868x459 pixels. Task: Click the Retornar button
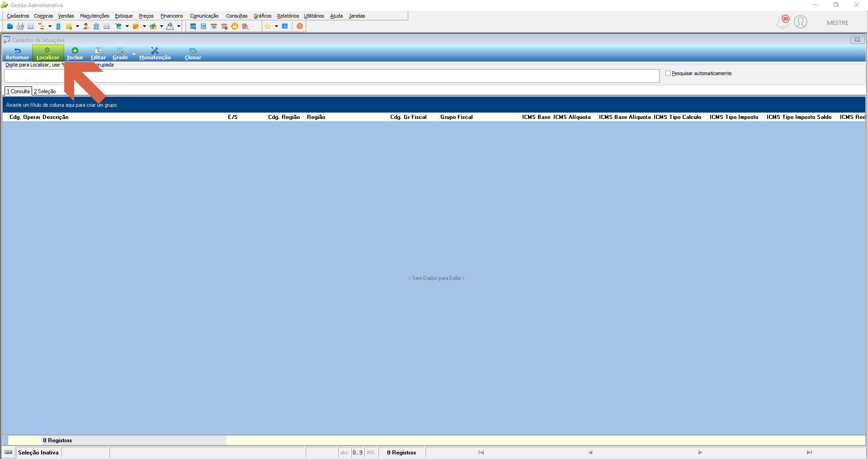(x=17, y=54)
